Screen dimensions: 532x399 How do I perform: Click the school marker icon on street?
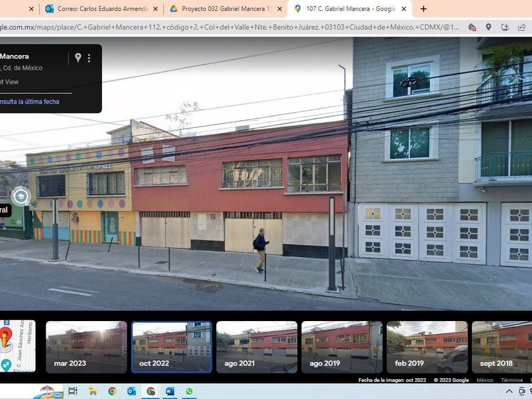21,196
